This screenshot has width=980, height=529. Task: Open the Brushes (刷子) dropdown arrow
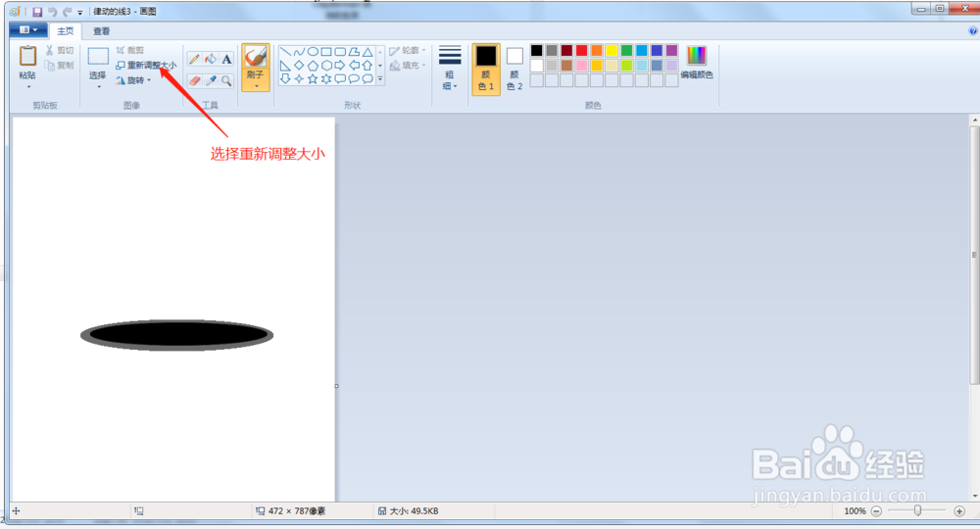coord(256,86)
